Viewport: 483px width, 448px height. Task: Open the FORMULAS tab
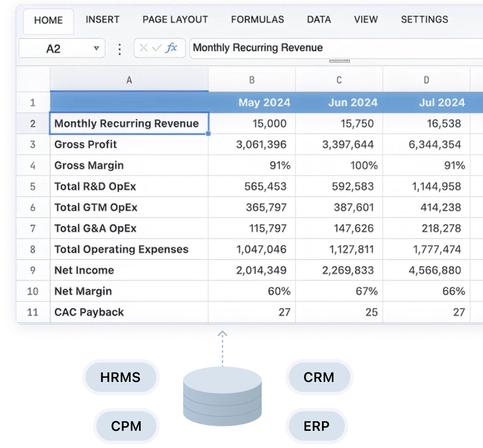(x=257, y=20)
